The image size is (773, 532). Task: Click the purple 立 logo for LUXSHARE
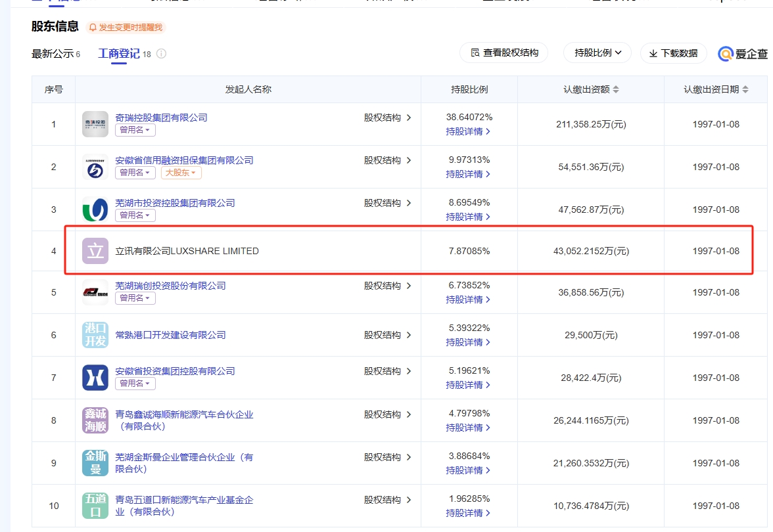pos(95,251)
